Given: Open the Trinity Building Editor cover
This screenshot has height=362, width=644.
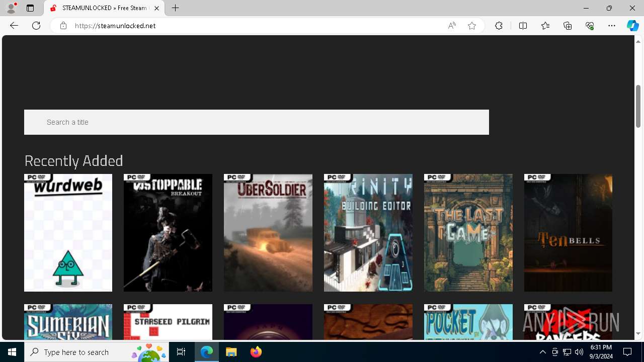Looking at the screenshot, I should (368, 233).
